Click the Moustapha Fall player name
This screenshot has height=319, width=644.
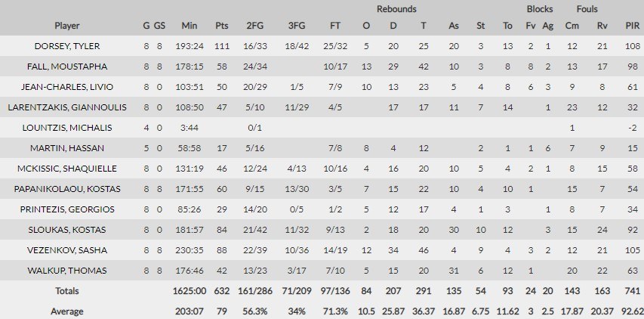[x=66, y=66]
